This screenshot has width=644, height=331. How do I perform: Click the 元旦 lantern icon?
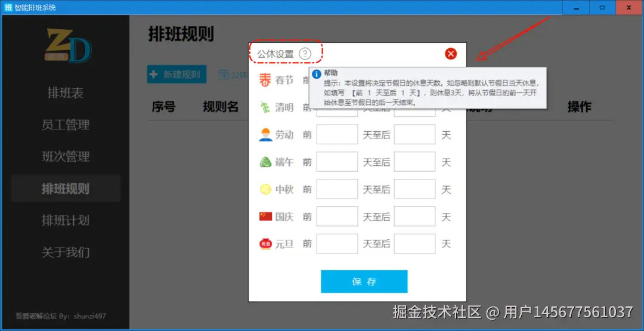coord(265,244)
